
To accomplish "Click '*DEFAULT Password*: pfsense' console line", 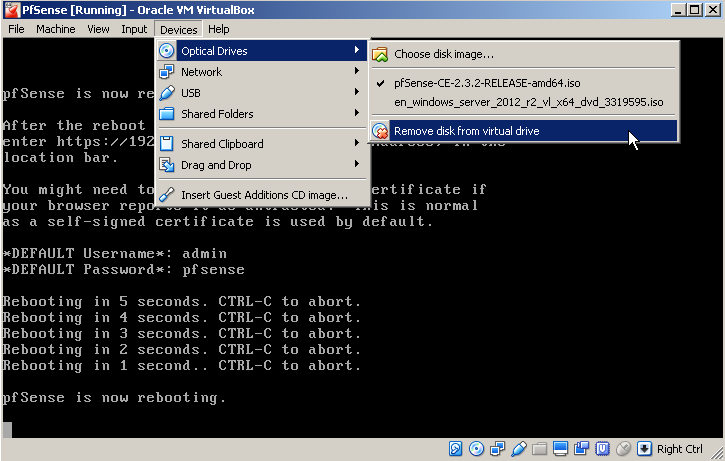I will point(123,270).
